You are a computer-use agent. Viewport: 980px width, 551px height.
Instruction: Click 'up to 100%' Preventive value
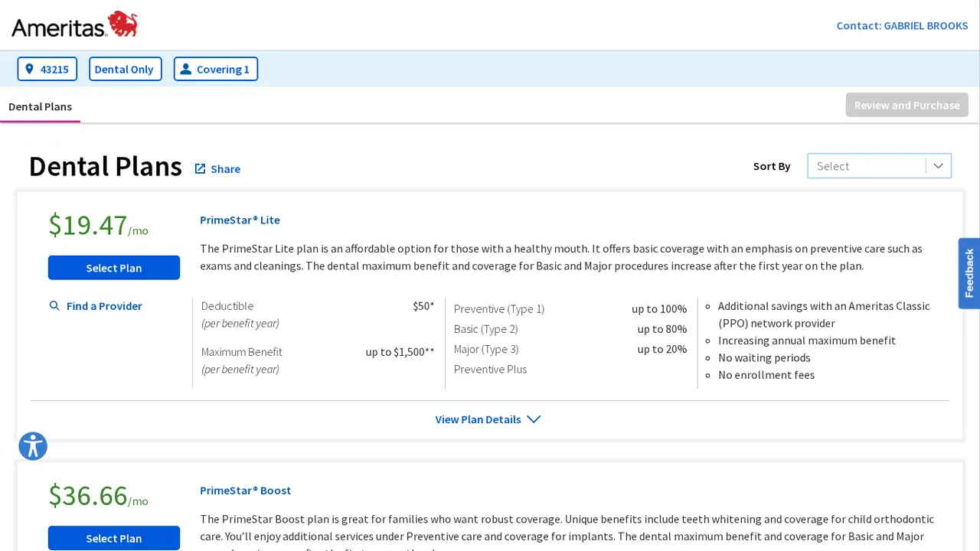coord(659,309)
